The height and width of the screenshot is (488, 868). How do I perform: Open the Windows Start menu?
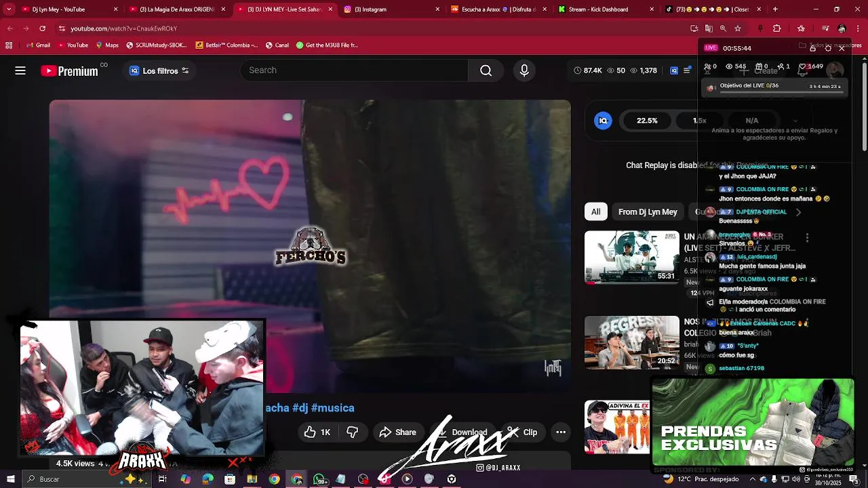(11, 479)
